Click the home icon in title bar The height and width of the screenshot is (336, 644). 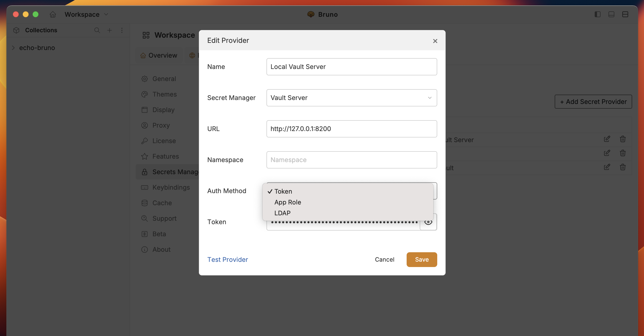[53, 15]
